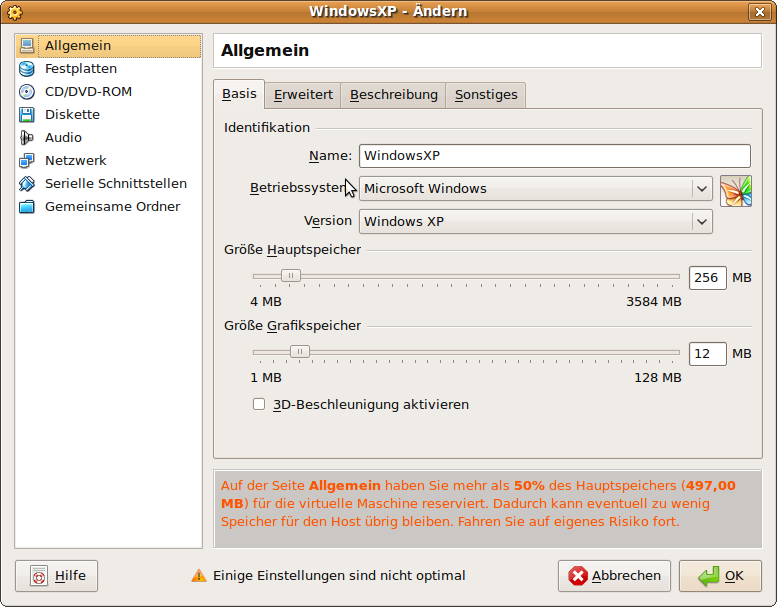
Task: Click the Hauptspeicher slider handle
Action: (291, 276)
